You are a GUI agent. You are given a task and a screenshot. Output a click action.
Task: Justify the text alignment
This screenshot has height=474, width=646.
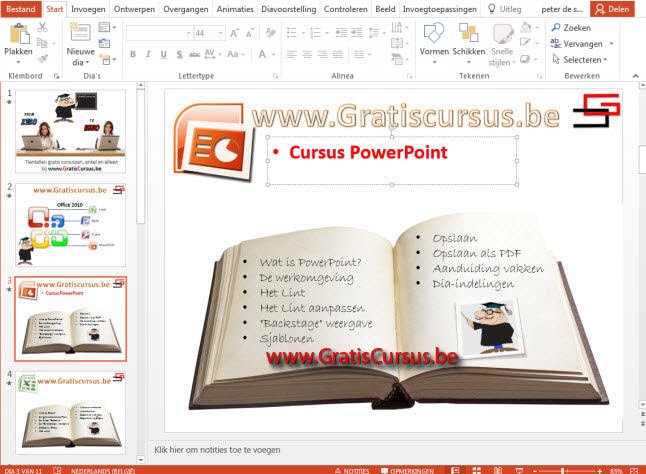(x=338, y=54)
